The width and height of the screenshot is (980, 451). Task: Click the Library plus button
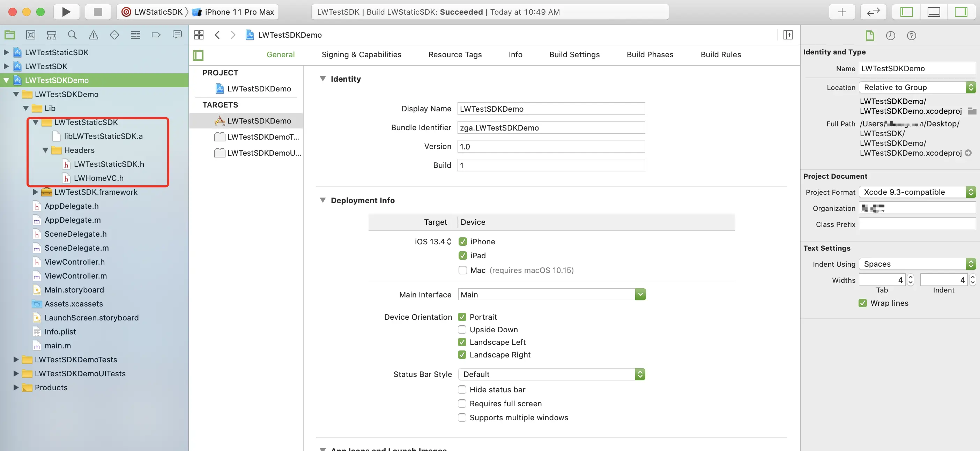(842, 12)
